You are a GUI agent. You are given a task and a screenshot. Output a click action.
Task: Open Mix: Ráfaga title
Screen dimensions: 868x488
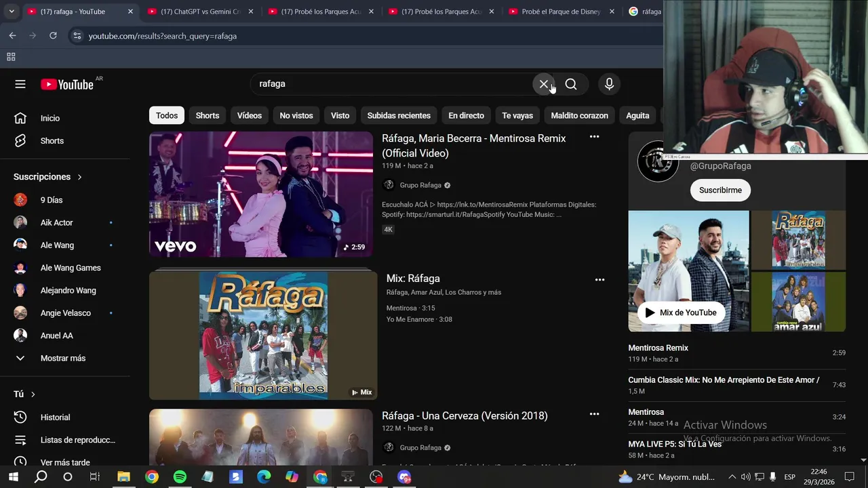(x=413, y=279)
